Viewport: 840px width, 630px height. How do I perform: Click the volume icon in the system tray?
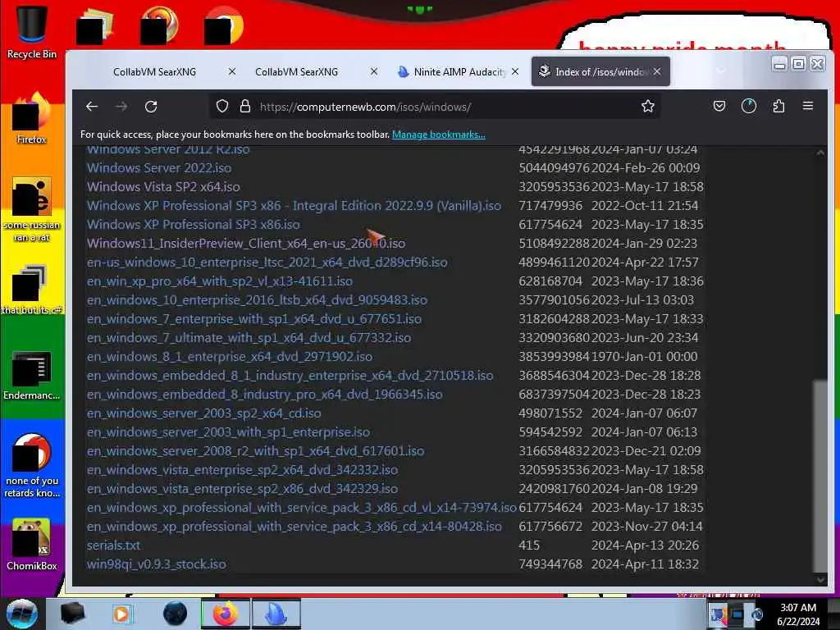756,614
